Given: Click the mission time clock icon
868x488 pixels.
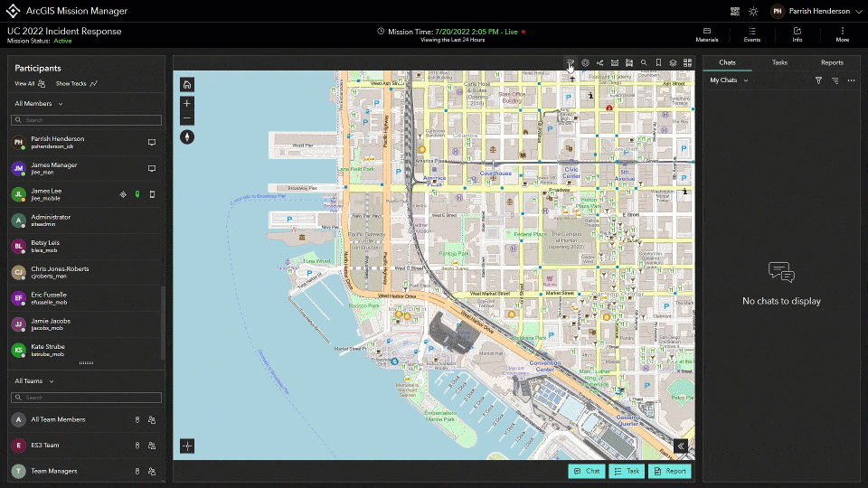Looking at the screenshot, I should (x=381, y=32).
